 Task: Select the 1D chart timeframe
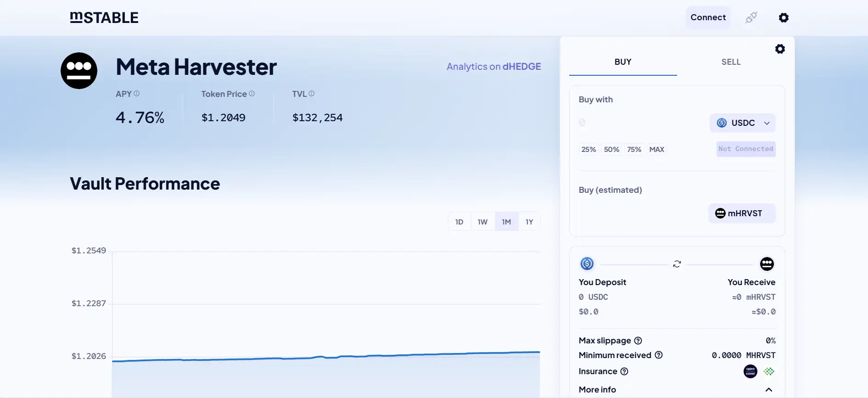pyautogui.click(x=459, y=222)
